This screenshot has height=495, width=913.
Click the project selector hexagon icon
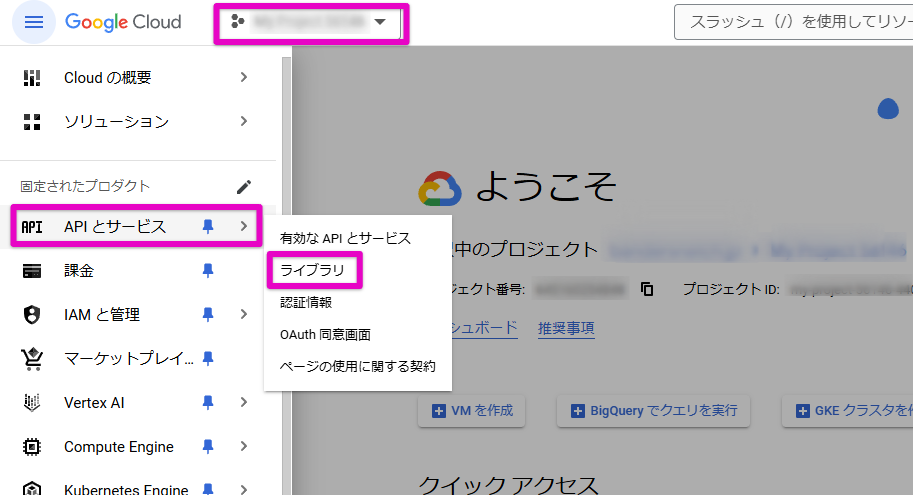point(238,22)
